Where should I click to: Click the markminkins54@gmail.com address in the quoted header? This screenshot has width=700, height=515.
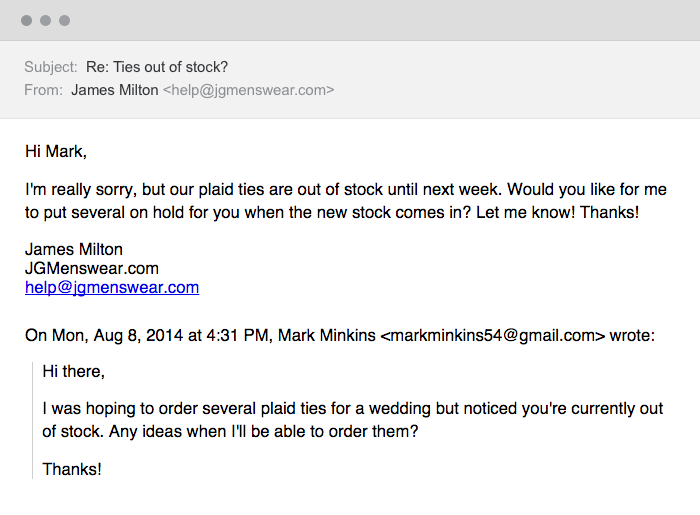tap(493, 336)
